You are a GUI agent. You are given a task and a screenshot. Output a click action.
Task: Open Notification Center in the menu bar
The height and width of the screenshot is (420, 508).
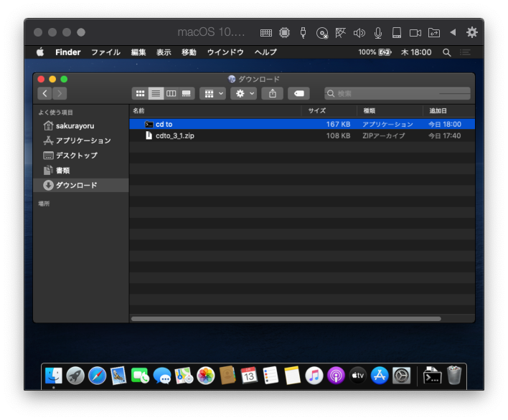[465, 52]
